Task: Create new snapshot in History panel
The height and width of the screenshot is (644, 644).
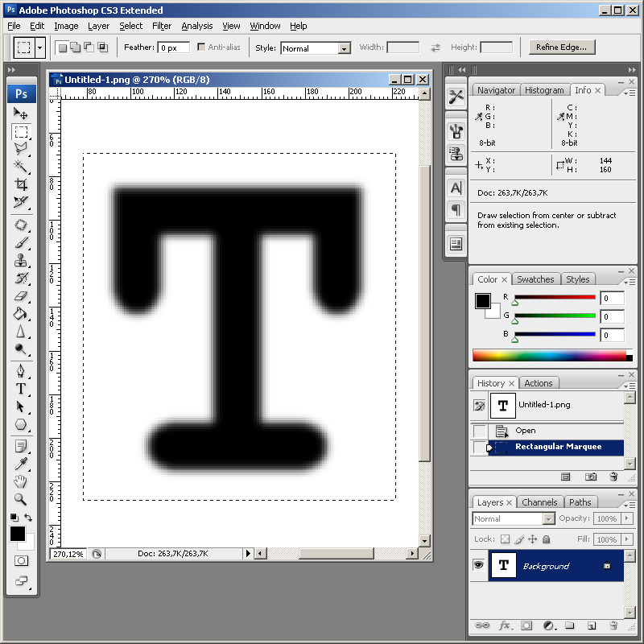Action: 590,477
